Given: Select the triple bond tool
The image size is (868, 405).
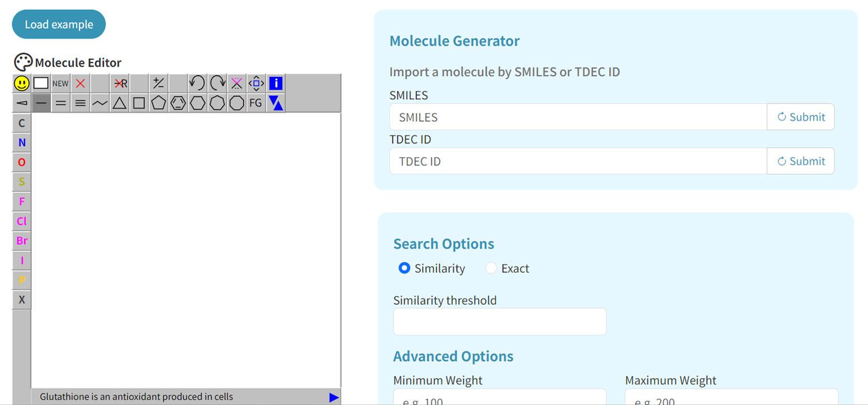Looking at the screenshot, I should coord(80,103).
